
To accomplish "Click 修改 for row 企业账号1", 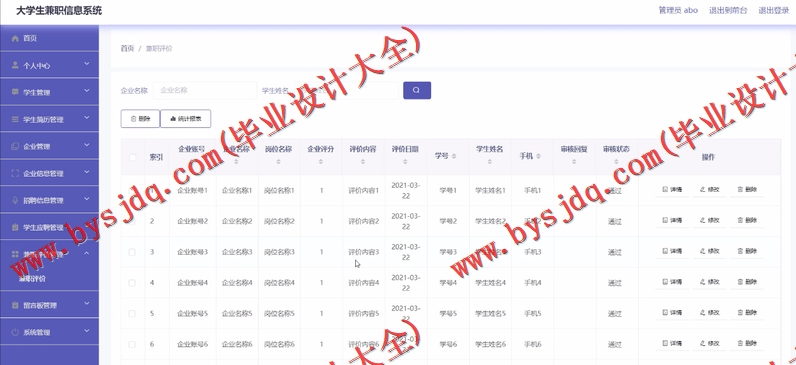I will coord(710,189).
